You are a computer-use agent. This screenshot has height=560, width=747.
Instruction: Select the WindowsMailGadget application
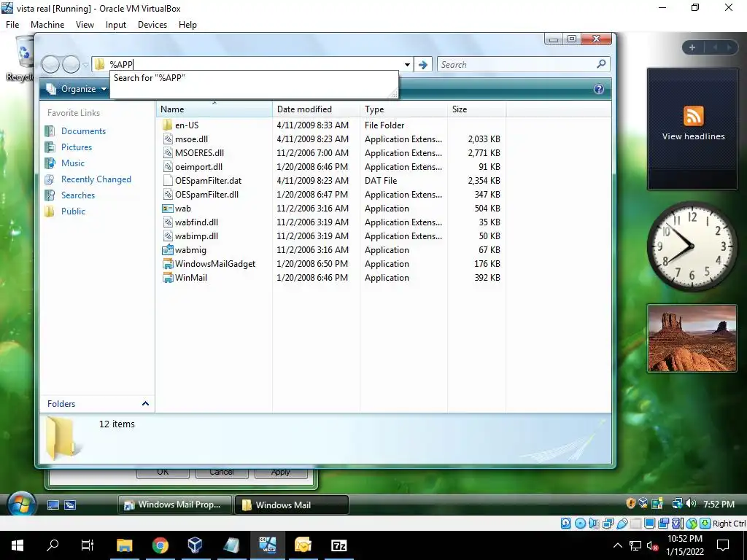[x=215, y=264]
